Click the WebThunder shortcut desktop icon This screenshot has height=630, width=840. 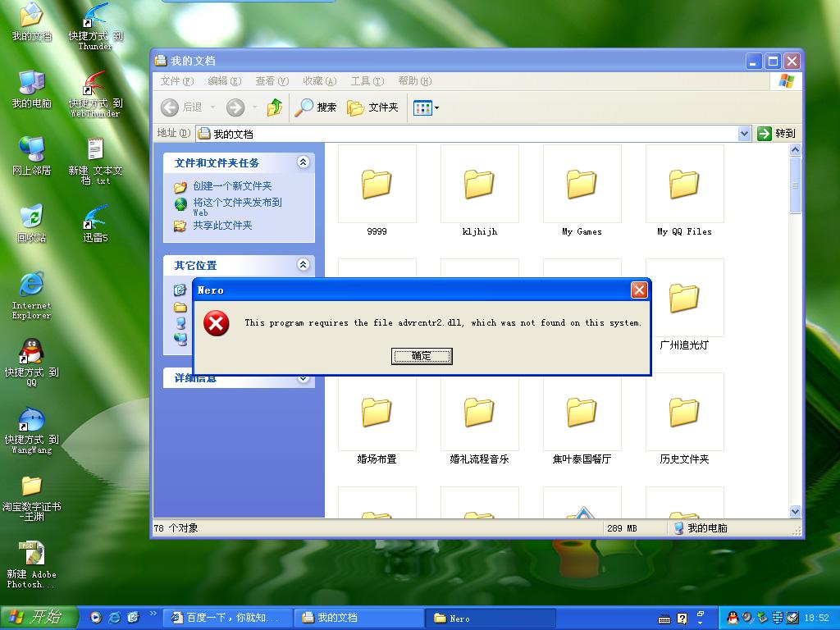coord(95,94)
